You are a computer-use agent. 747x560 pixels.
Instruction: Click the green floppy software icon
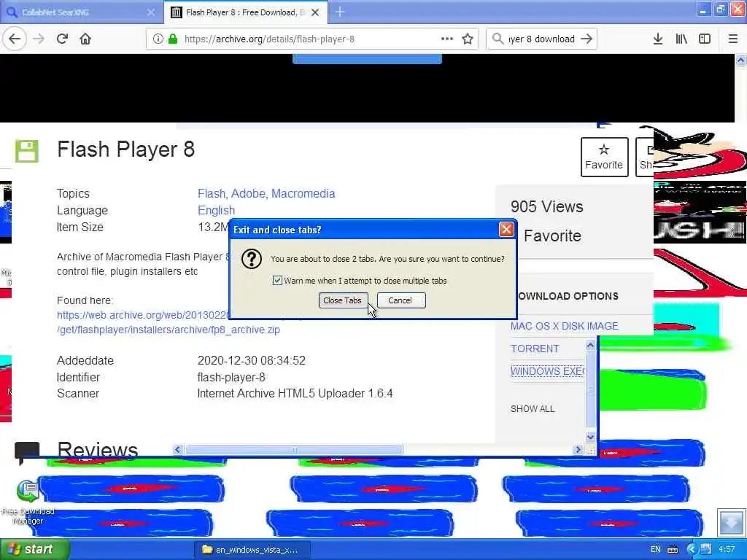pos(27,151)
